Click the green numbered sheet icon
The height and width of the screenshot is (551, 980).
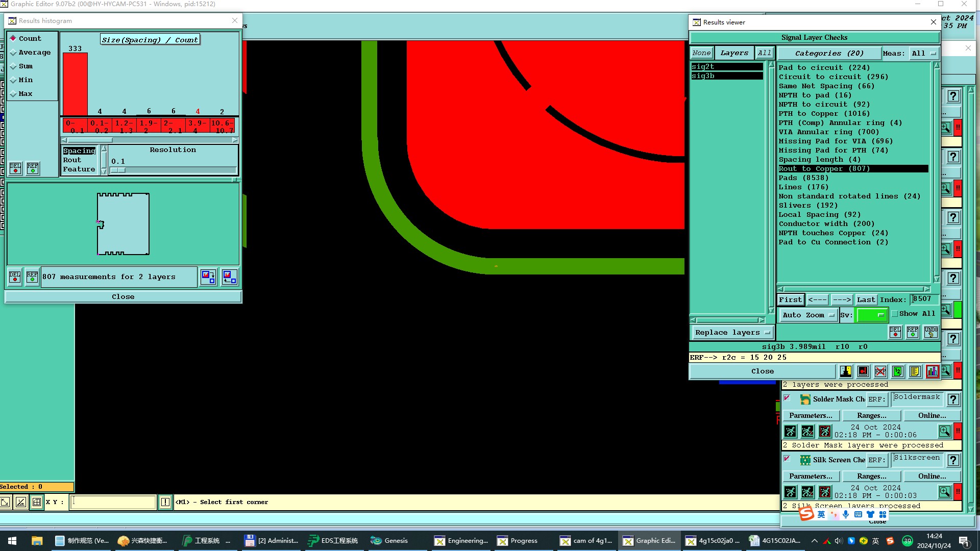point(898,371)
